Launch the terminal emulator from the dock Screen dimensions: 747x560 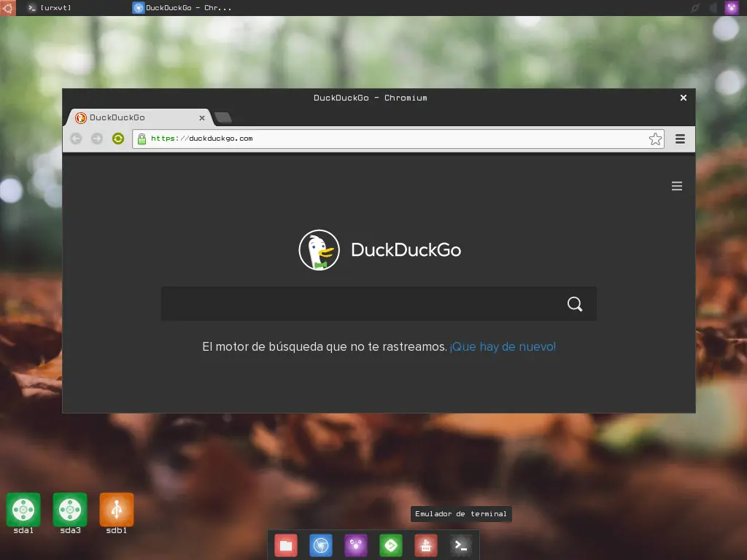tap(461, 545)
